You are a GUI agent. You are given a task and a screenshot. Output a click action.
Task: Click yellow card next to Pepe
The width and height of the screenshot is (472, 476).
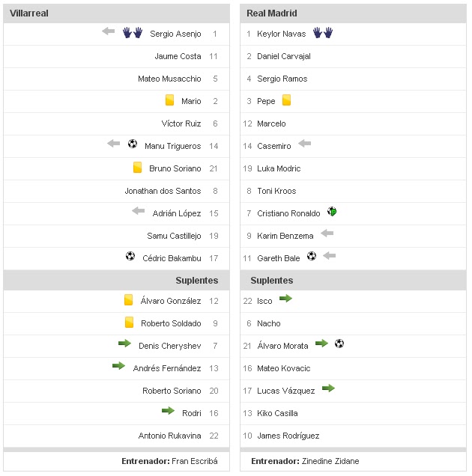[x=286, y=100]
